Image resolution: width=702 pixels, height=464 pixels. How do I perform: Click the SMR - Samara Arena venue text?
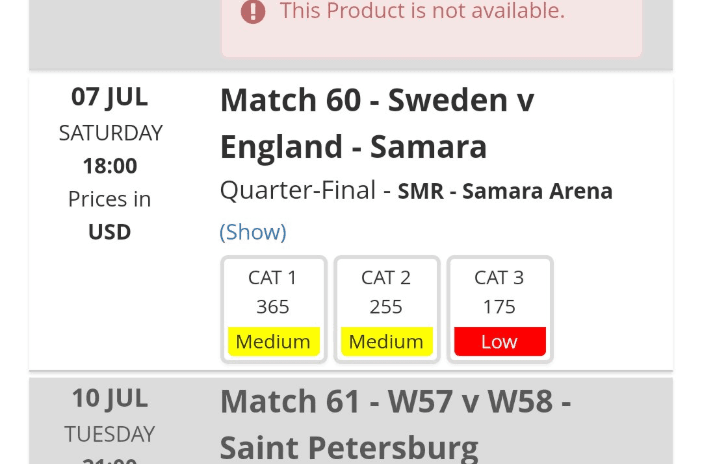click(x=505, y=191)
